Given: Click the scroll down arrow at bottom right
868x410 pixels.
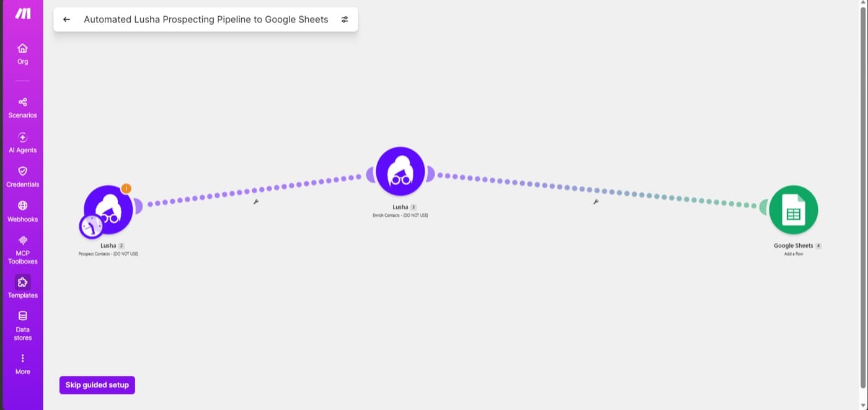Looking at the screenshot, I should point(863,405).
